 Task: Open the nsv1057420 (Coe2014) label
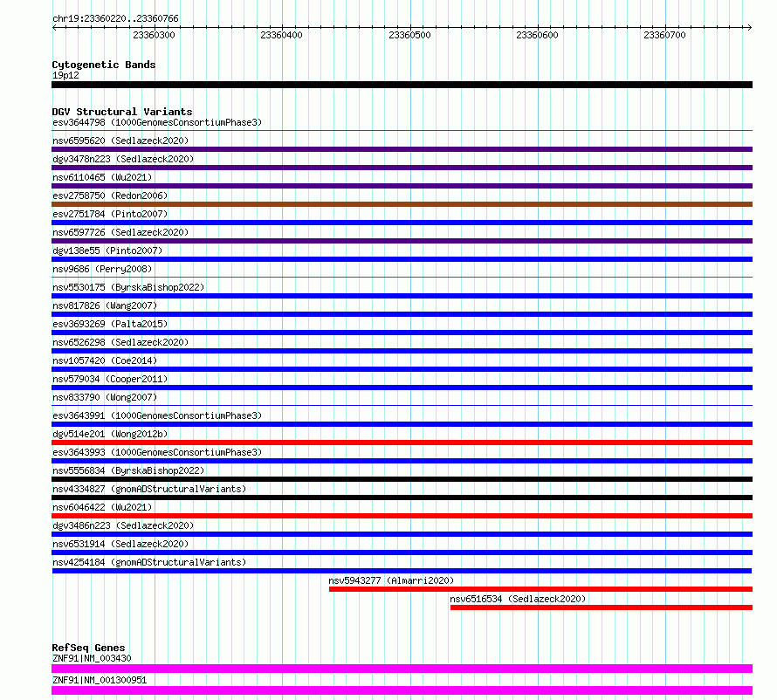click(105, 360)
